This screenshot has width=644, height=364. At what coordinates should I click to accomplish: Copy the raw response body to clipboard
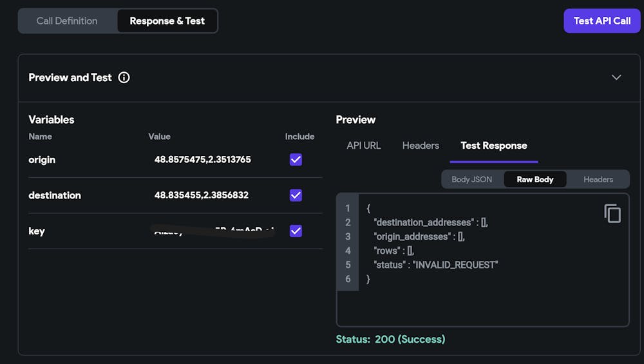click(612, 213)
